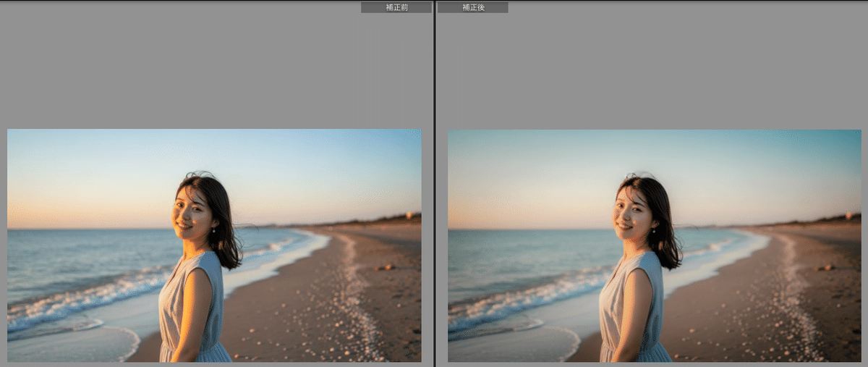Click the 補正前 (Before) label
This screenshot has height=367, width=868.
[x=396, y=7]
